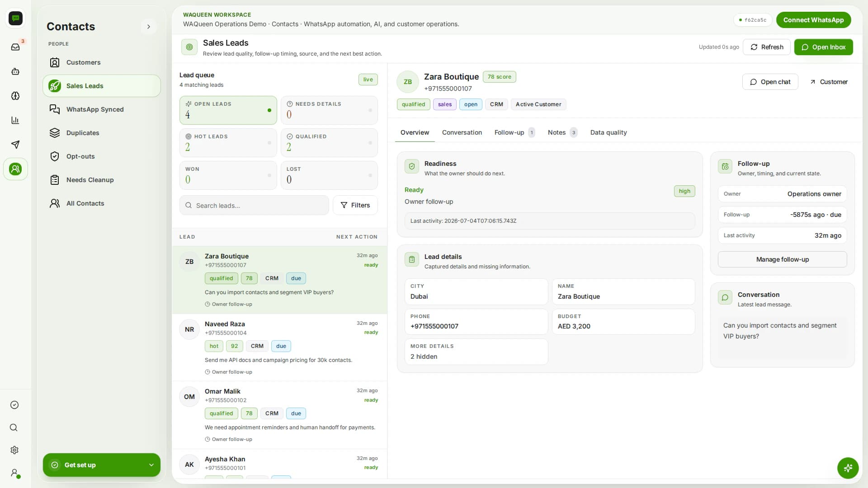
Task: Toggle the Won filter card
Action: [228, 175]
